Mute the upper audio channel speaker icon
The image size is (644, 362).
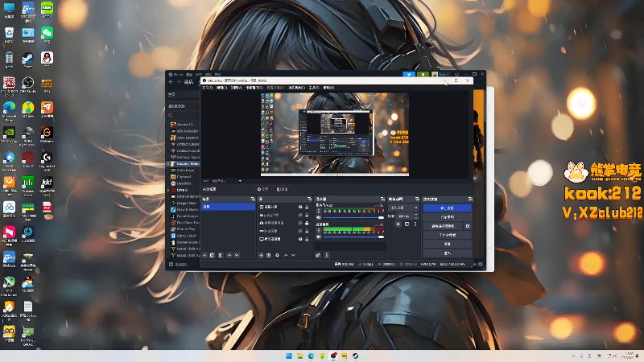point(318,217)
